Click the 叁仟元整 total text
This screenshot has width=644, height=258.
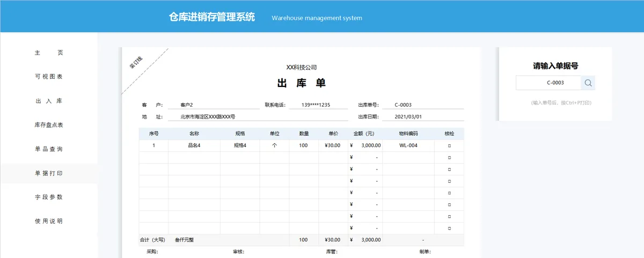pos(184,240)
